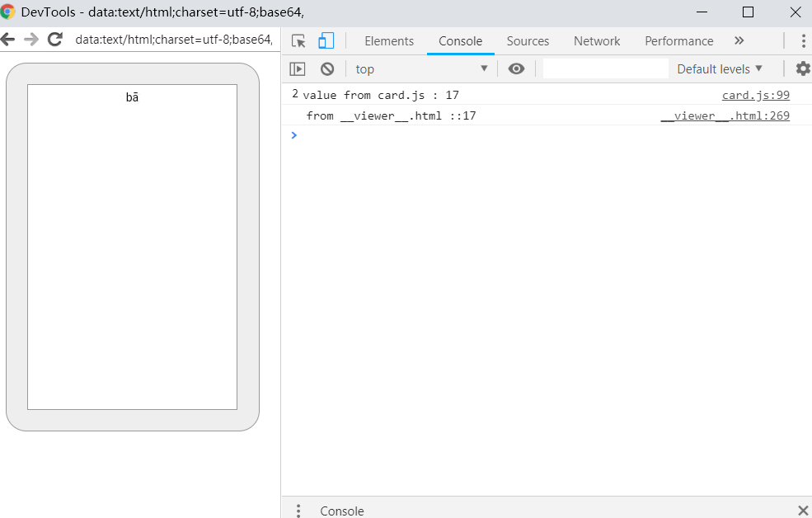
Task: Open the Elements tab
Action: [389, 41]
